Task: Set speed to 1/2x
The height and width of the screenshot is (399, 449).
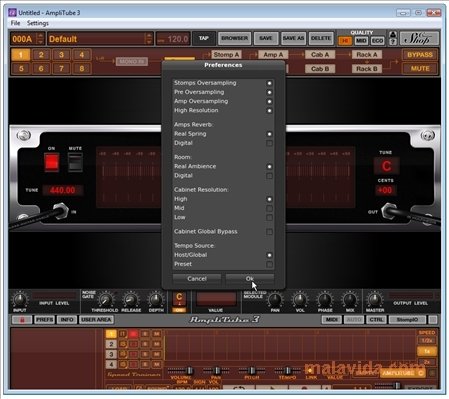Action: pos(427,341)
